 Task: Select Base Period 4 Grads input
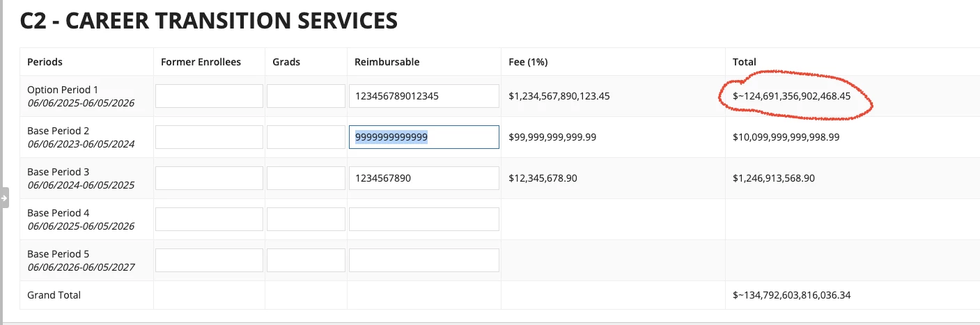(x=306, y=219)
